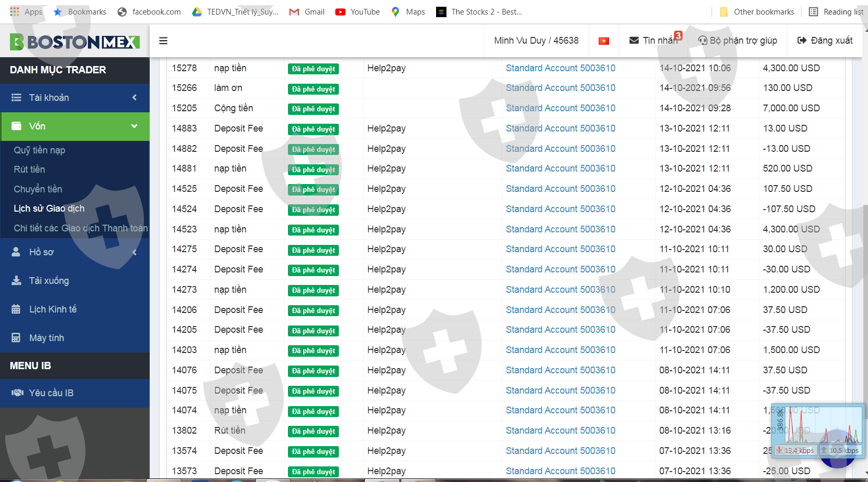Expand the Hồ sơ menu chevron
This screenshot has width=868, height=482.
135,252
